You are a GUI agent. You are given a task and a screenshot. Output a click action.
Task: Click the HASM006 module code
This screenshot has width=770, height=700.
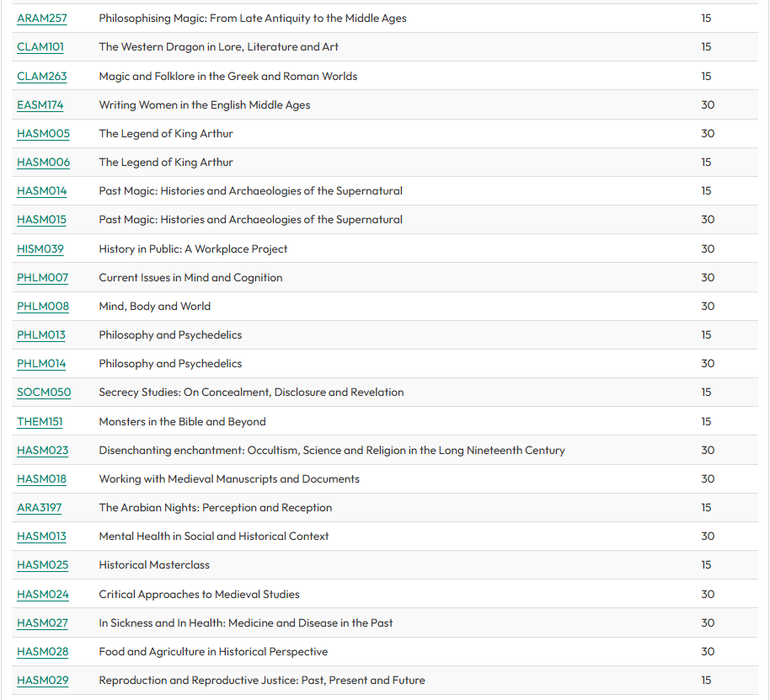tap(44, 163)
